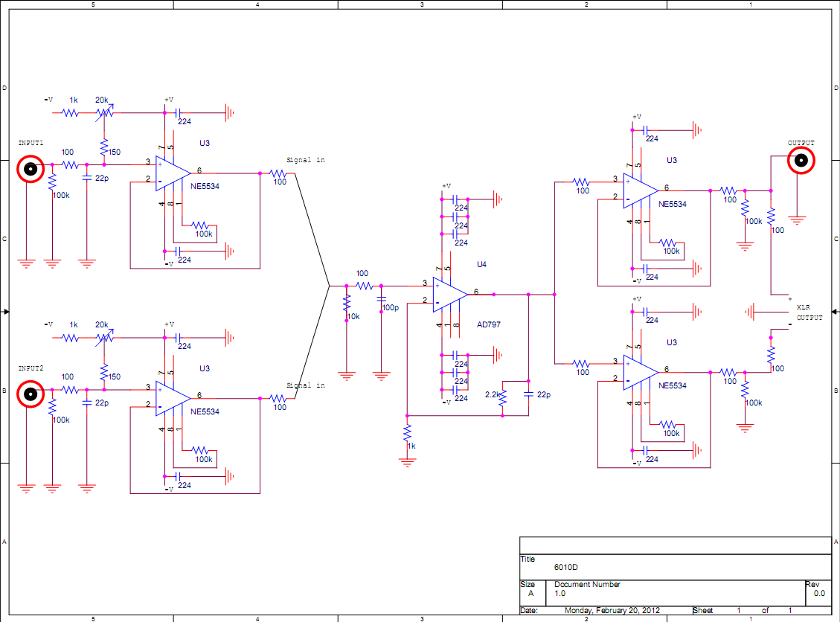Select the INPUT2 connector symbol
The height and width of the screenshot is (622, 840).
pyautogui.click(x=31, y=394)
